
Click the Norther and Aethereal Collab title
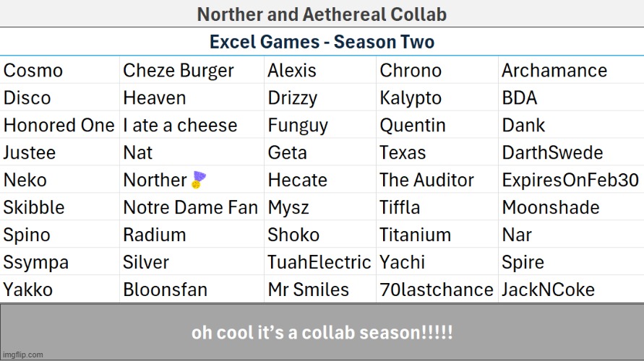pos(322,14)
